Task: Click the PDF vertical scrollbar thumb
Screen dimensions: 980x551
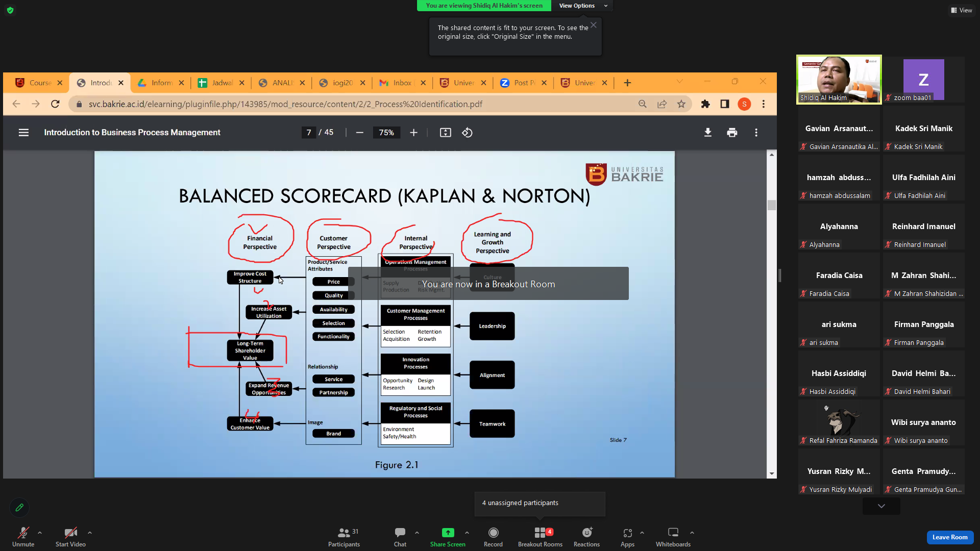Action: 772,205
